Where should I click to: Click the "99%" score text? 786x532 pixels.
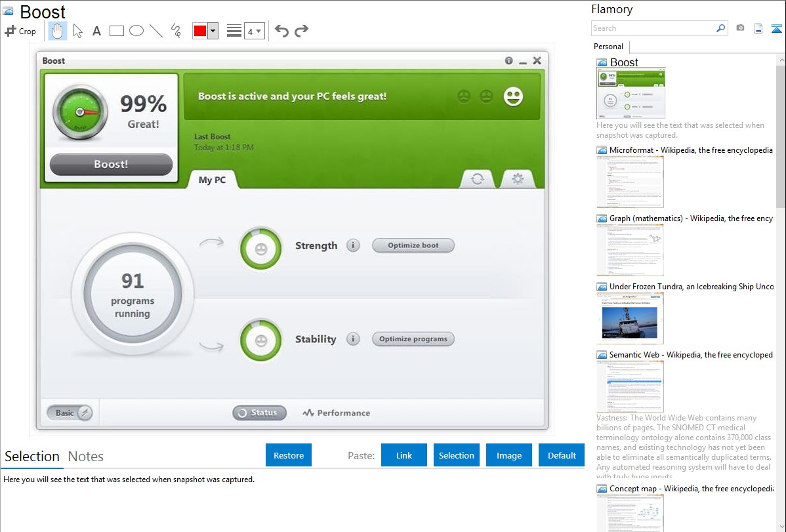[x=144, y=104]
